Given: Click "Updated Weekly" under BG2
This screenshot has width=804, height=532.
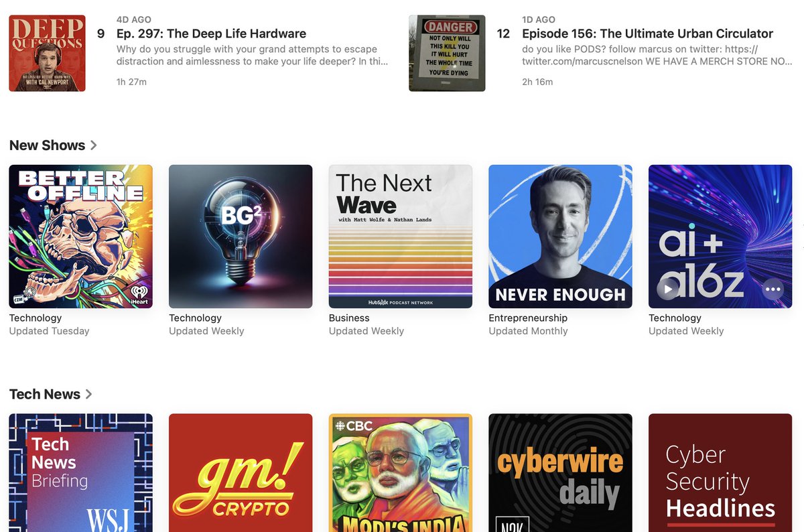Looking at the screenshot, I should (206, 331).
